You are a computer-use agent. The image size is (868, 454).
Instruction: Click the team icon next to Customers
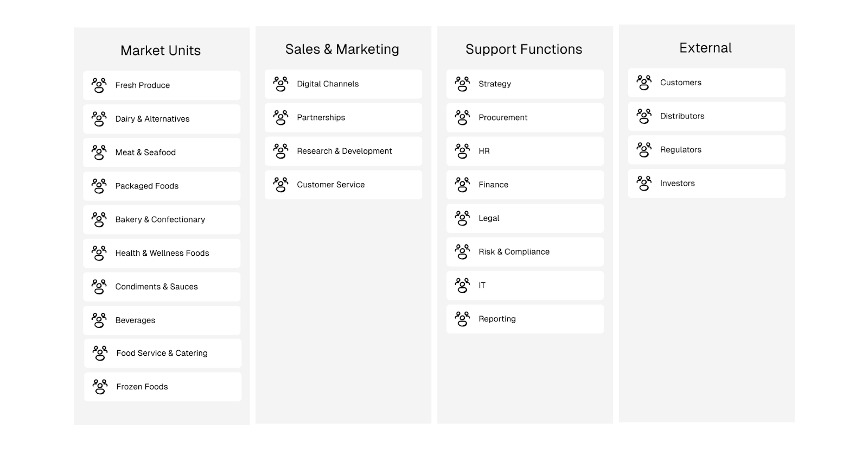pyautogui.click(x=644, y=83)
